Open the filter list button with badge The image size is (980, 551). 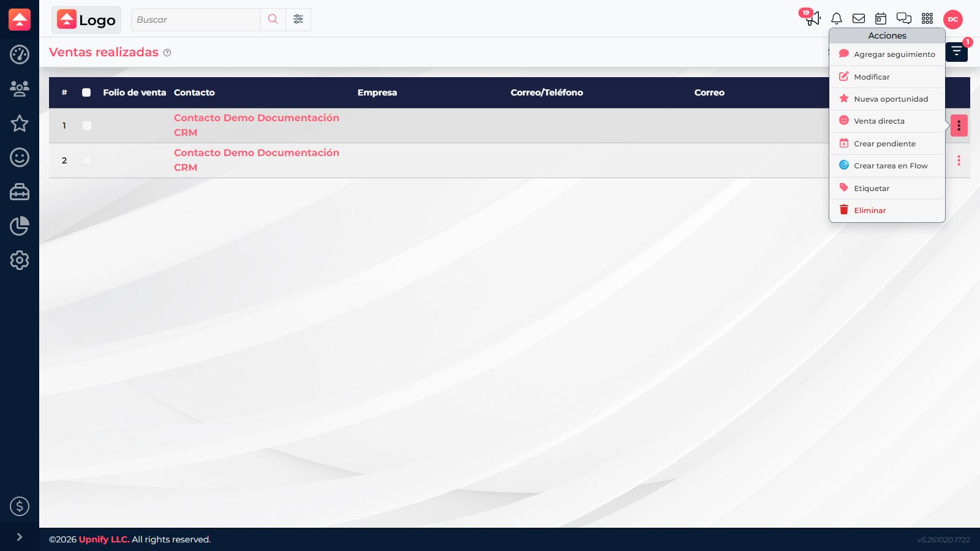coord(957,52)
